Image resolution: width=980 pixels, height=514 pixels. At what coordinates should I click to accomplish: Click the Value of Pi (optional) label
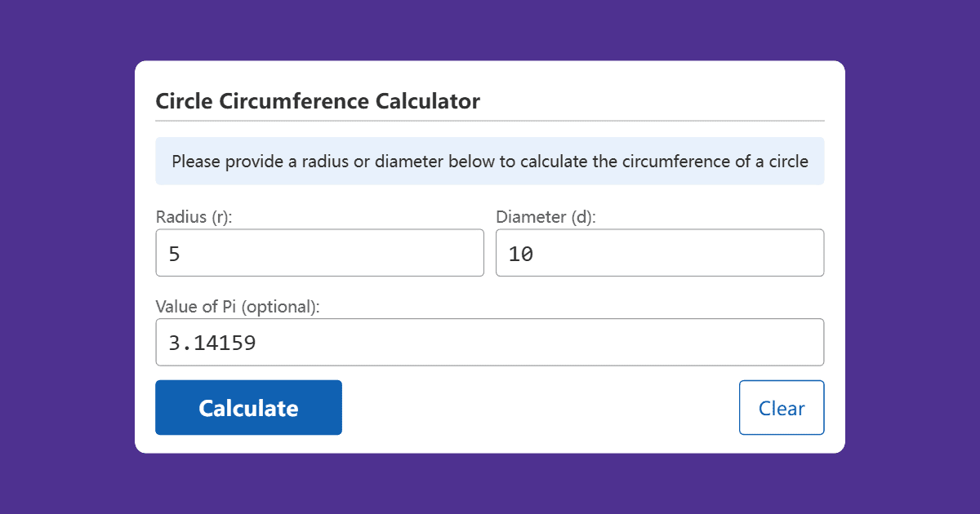click(237, 307)
